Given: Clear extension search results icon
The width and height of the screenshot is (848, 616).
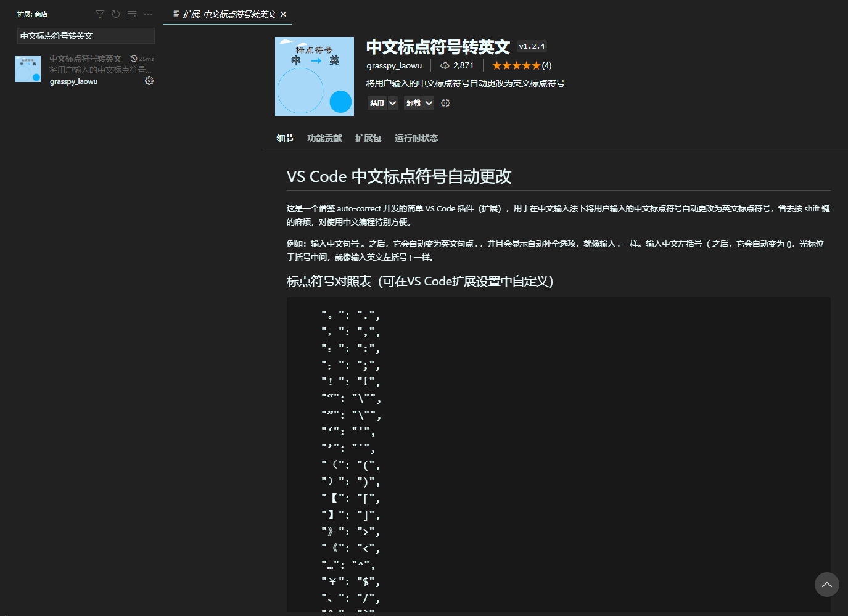Looking at the screenshot, I should click(x=132, y=14).
